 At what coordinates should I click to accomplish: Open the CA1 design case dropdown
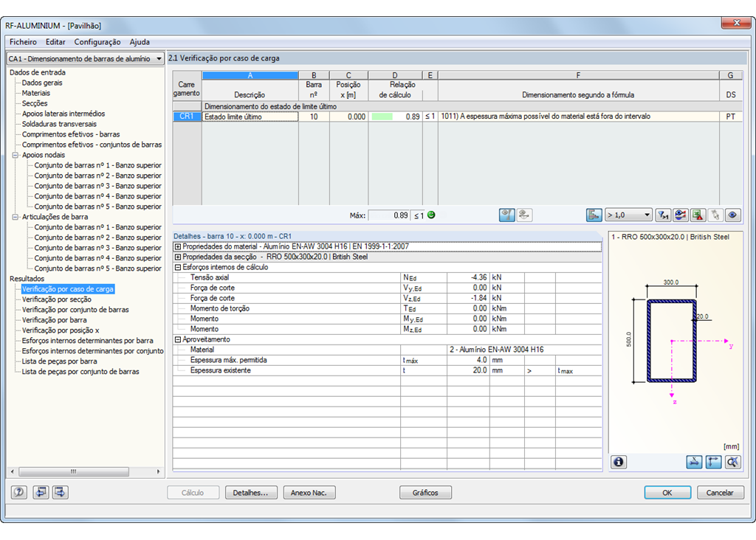click(x=159, y=59)
